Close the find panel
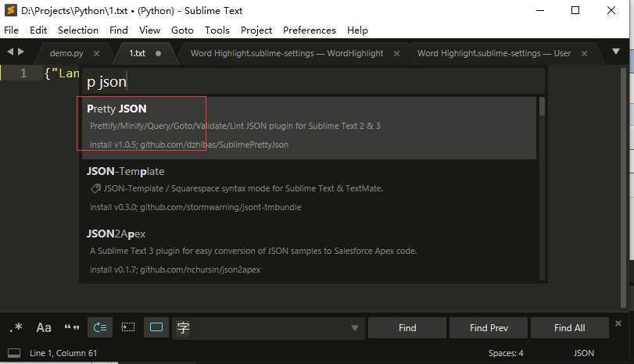 coord(618,323)
